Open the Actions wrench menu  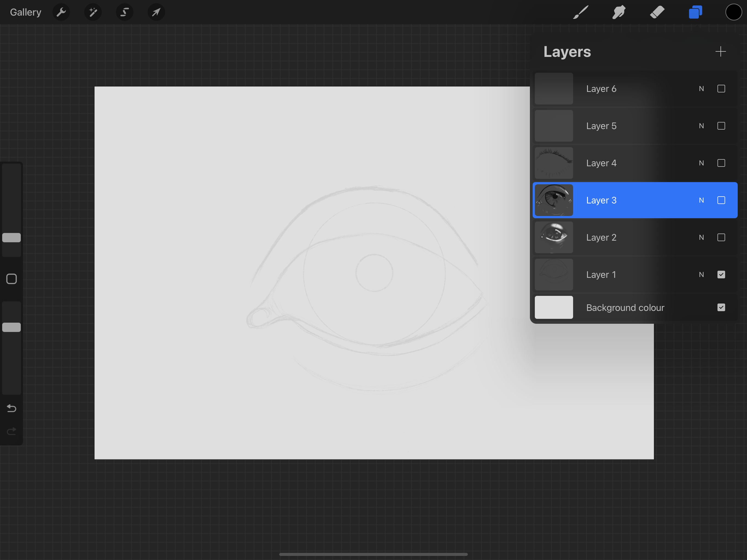61,13
